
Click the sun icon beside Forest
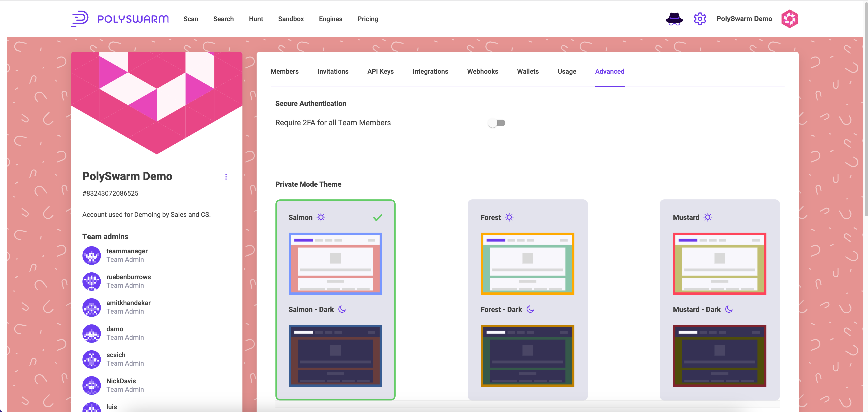[509, 217]
